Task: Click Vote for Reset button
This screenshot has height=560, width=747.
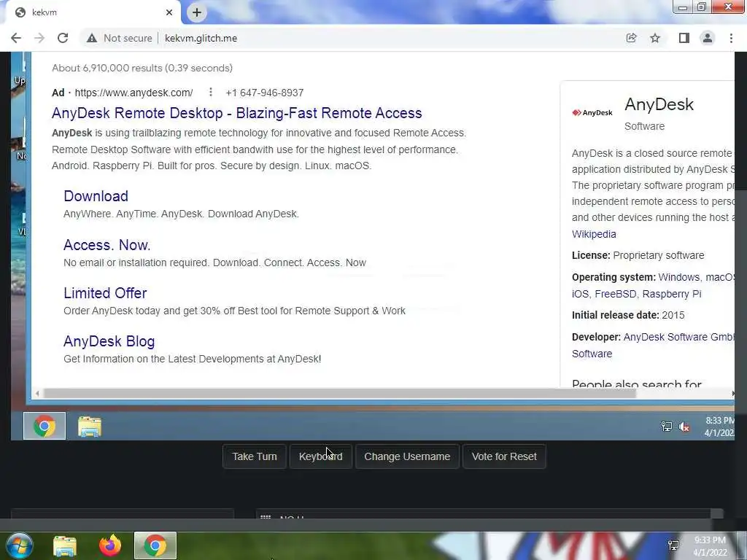Action: point(504,456)
